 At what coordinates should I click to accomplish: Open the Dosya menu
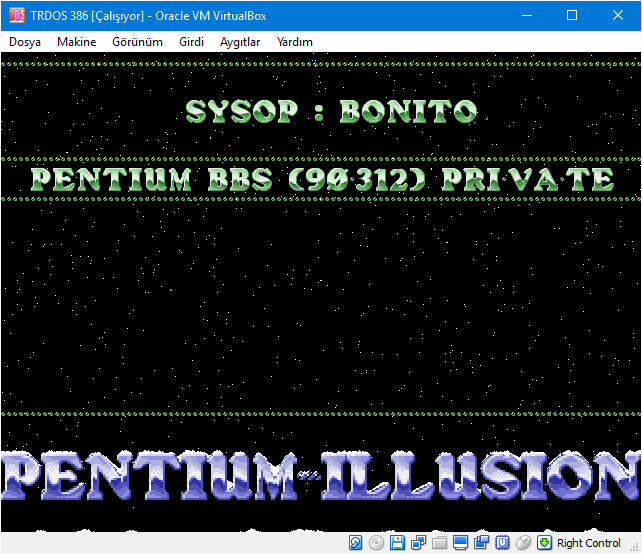pyautogui.click(x=25, y=42)
